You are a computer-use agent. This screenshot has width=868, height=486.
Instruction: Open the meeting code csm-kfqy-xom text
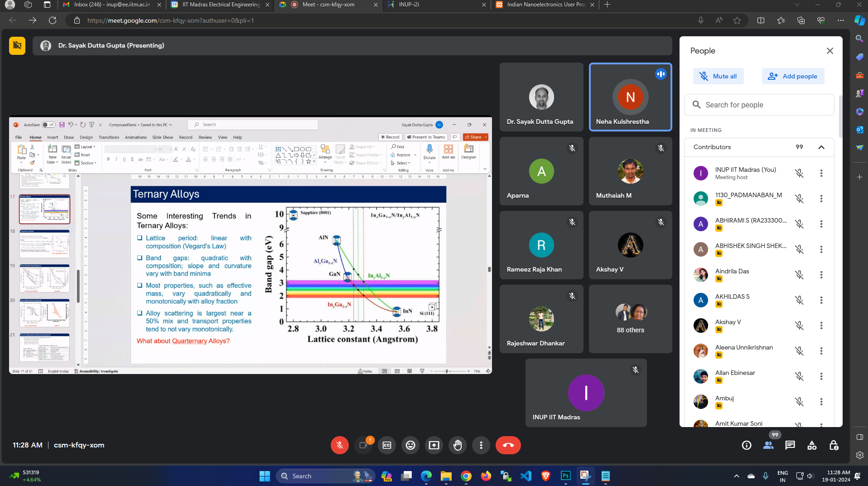click(79, 445)
